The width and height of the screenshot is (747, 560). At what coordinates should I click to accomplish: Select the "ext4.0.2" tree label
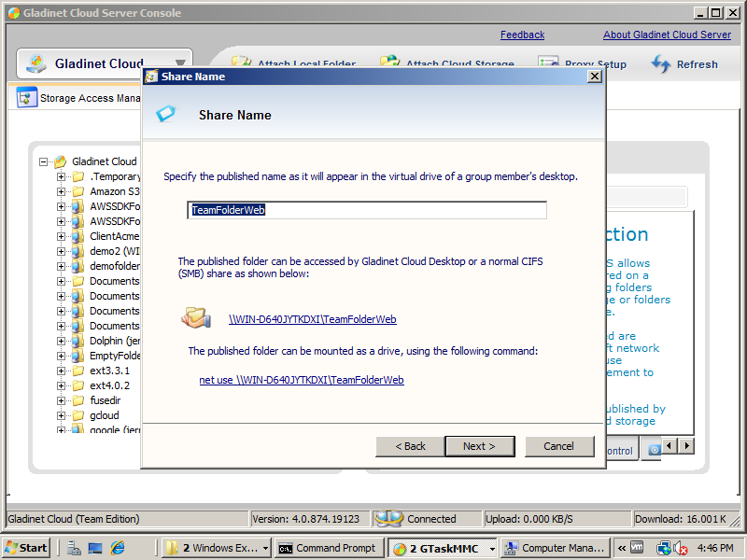pyautogui.click(x=109, y=385)
